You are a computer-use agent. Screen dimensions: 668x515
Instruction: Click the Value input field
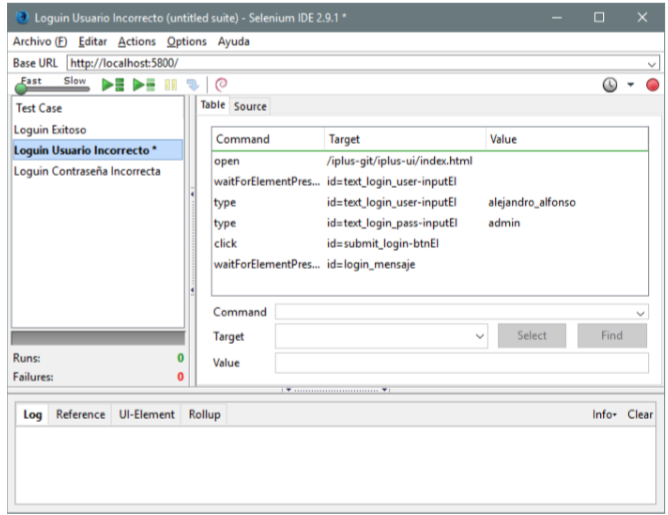[x=462, y=363]
